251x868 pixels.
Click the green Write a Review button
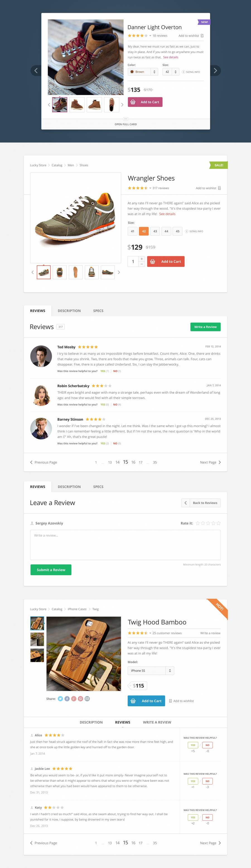point(206,327)
